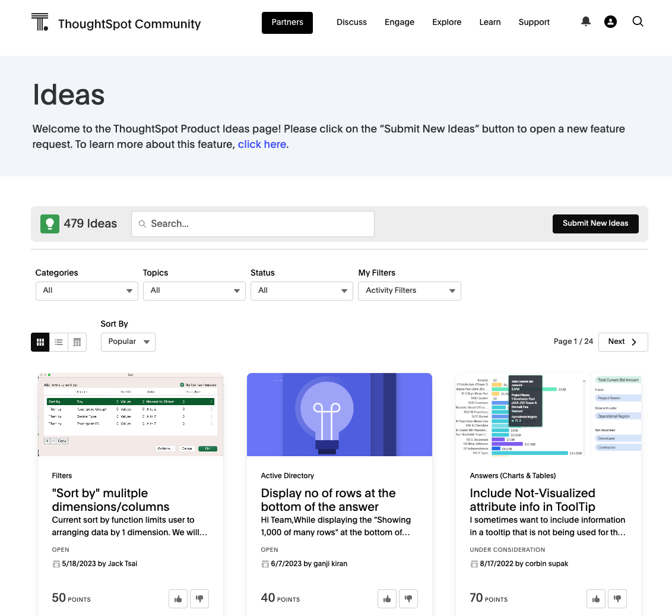
Task: Open Display no of rows idea title
Action: click(x=328, y=500)
